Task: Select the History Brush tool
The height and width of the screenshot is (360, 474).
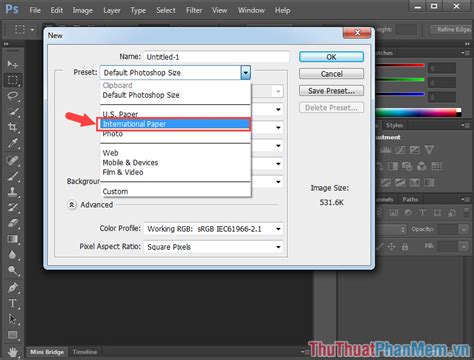Action: (x=13, y=207)
